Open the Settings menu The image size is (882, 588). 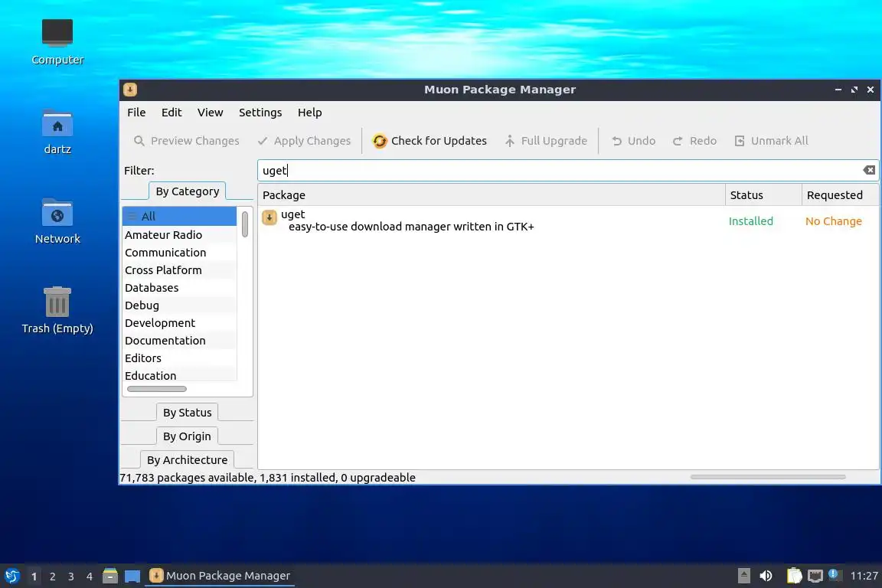pos(260,113)
